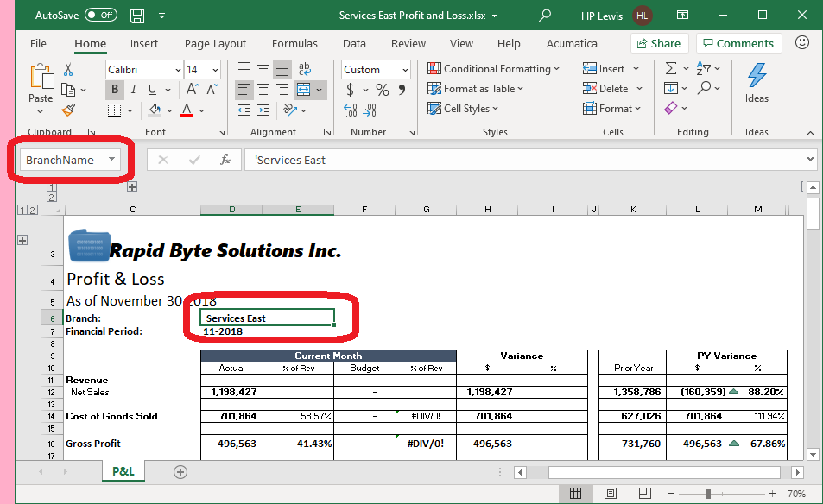Click Increase Indent icon
The width and height of the screenshot is (823, 504).
click(x=263, y=110)
